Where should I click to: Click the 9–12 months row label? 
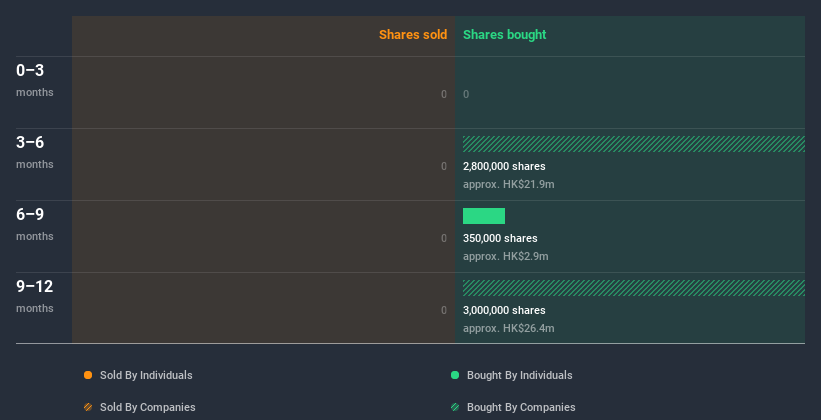coord(35,296)
